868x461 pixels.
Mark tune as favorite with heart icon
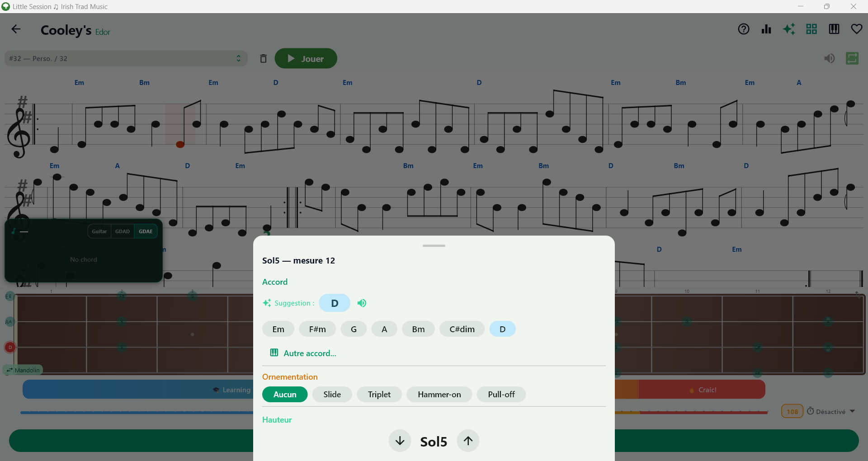click(857, 29)
